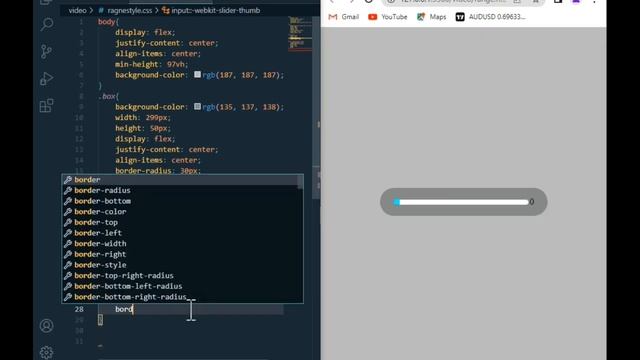Click slider value '0' in browser

[x=532, y=202]
